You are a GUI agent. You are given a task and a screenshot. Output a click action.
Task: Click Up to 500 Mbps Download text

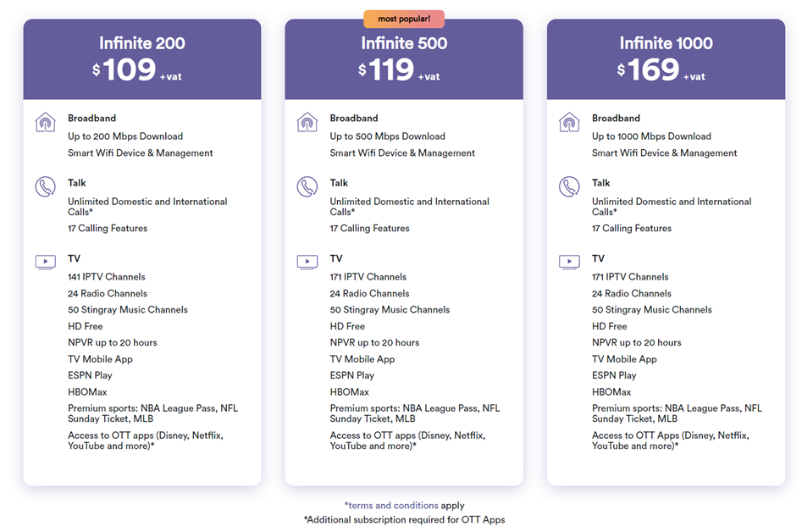[x=388, y=136]
